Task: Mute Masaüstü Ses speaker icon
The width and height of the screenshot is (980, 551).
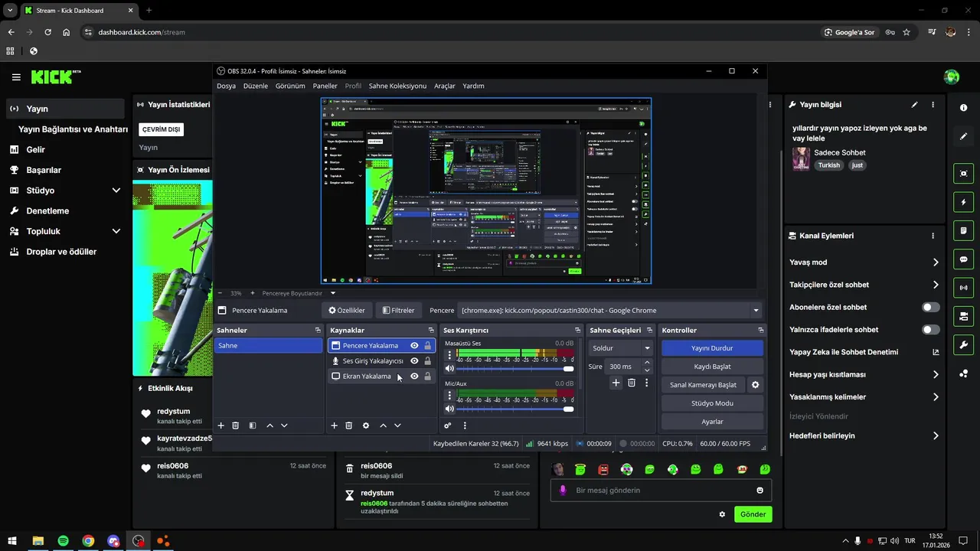Action: coord(449,369)
